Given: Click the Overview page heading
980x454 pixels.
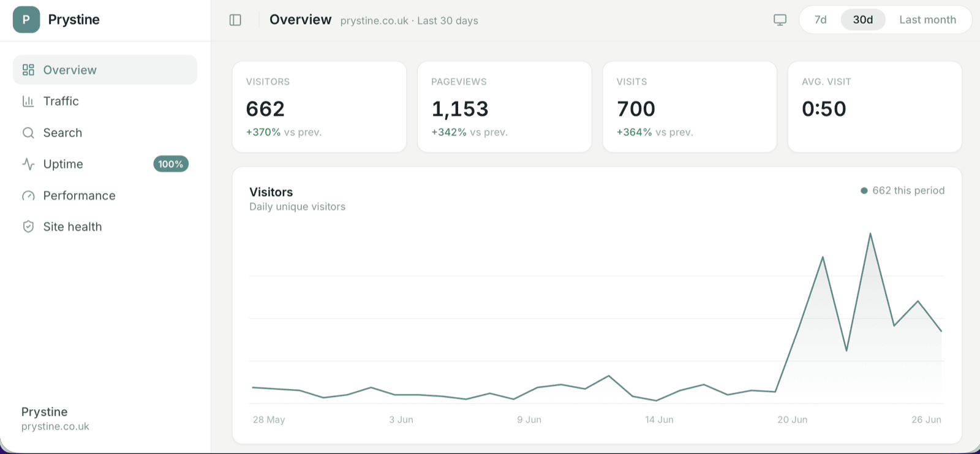Looking at the screenshot, I should (x=300, y=20).
